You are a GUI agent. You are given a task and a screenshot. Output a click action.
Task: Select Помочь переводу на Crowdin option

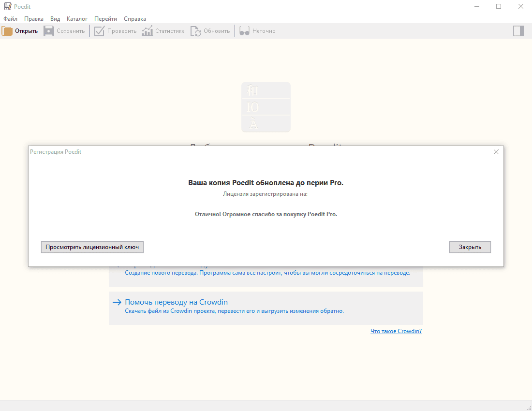176,302
